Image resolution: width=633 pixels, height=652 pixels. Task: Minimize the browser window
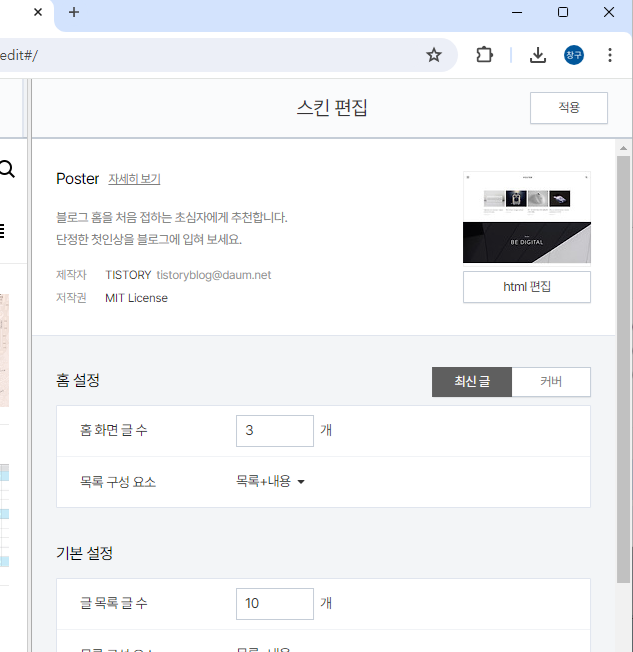[517, 12]
